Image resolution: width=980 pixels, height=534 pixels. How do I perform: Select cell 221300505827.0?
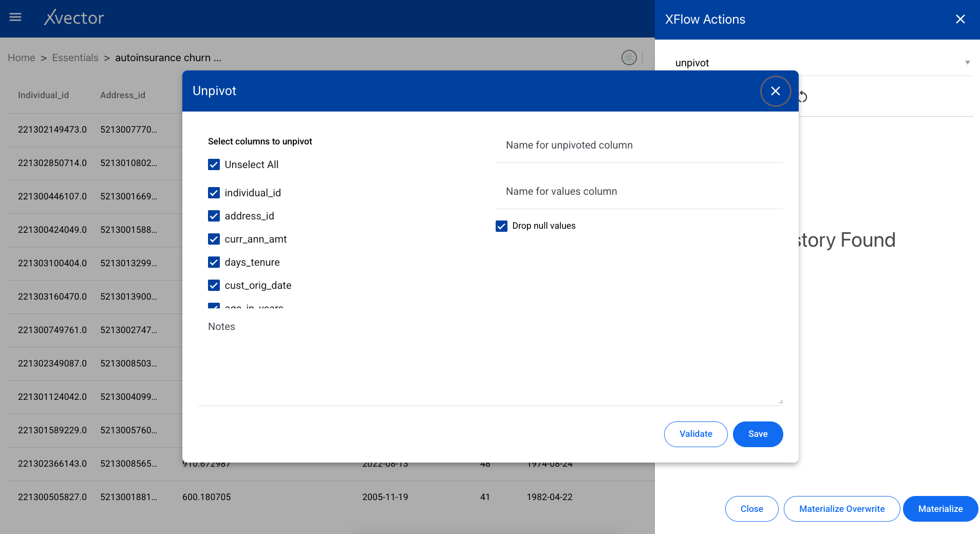[52, 497]
